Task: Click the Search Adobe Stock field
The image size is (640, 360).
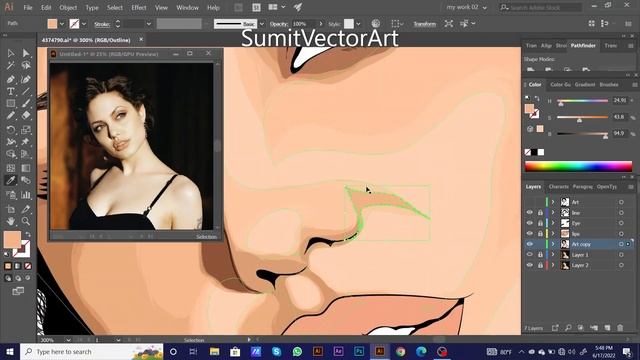Action: pyautogui.click(x=541, y=7)
